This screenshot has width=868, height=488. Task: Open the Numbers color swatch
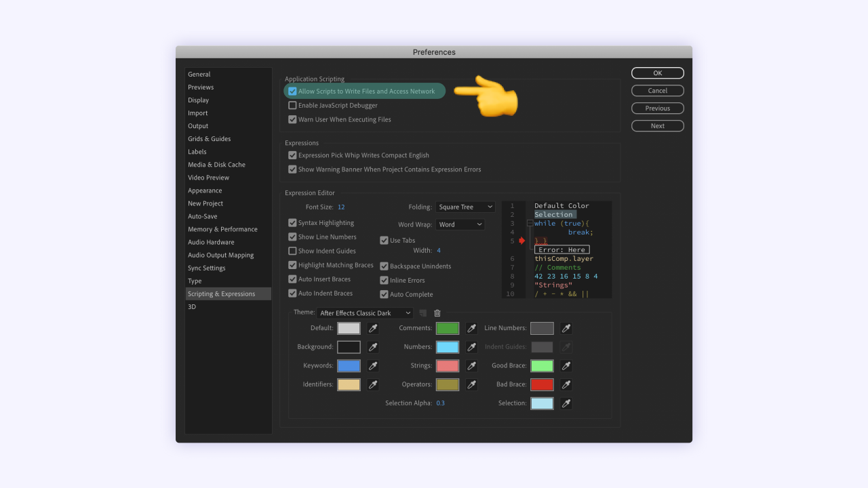(x=448, y=347)
